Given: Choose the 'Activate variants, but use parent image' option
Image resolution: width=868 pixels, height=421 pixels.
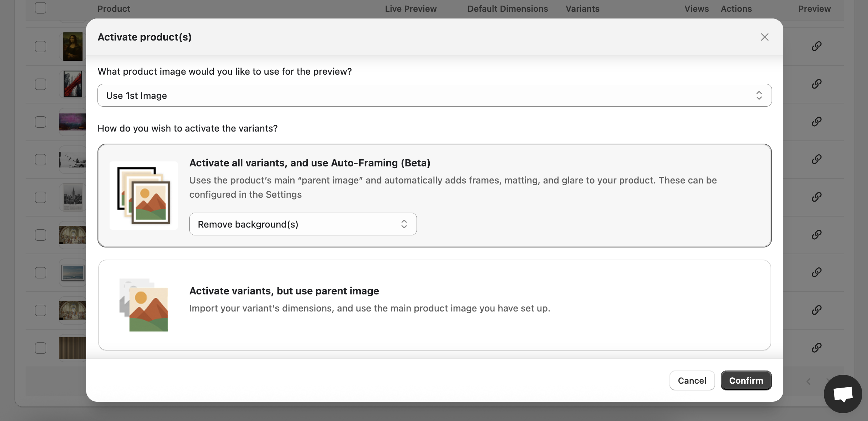Looking at the screenshot, I should (x=434, y=305).
